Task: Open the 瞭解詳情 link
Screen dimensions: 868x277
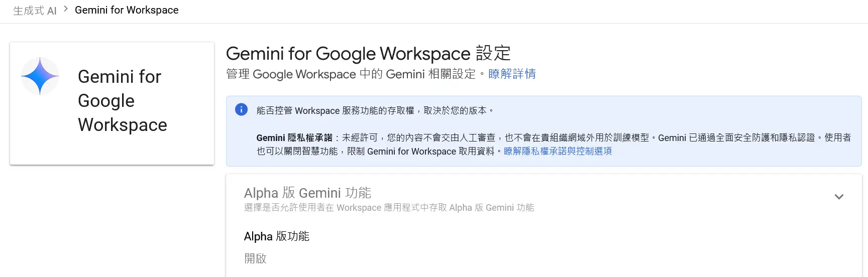Action: [512, 74]
